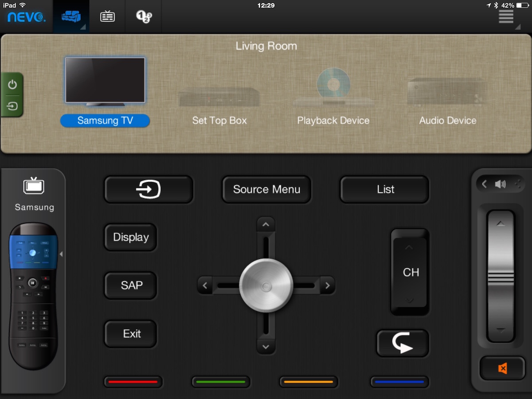Tap the Display button

(x=131, y=237)
